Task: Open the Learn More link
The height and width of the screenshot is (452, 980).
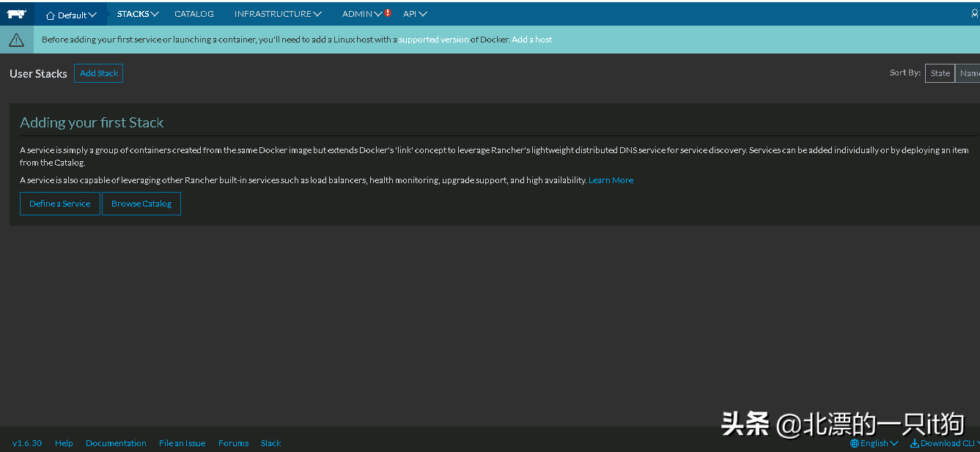Action: click(x=611, y=180)
